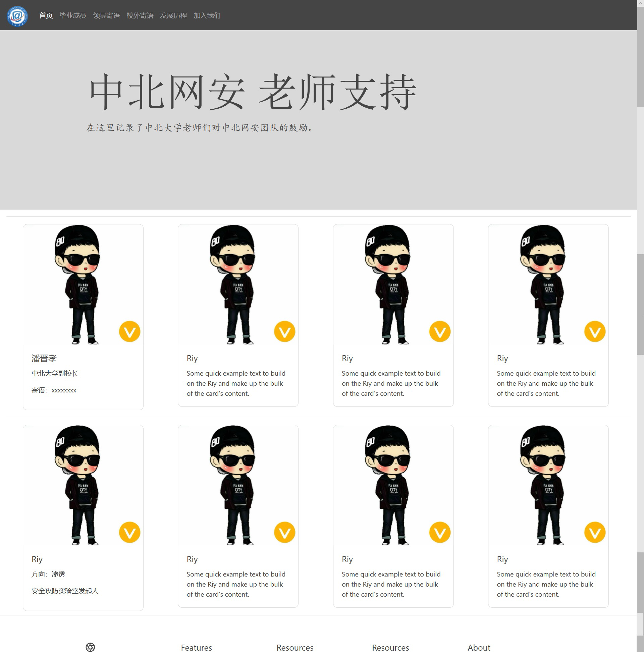The image size is (644, 652).
Task: Click the university logo in navbar
Action: pyautogui.click(x=17, y=15)
